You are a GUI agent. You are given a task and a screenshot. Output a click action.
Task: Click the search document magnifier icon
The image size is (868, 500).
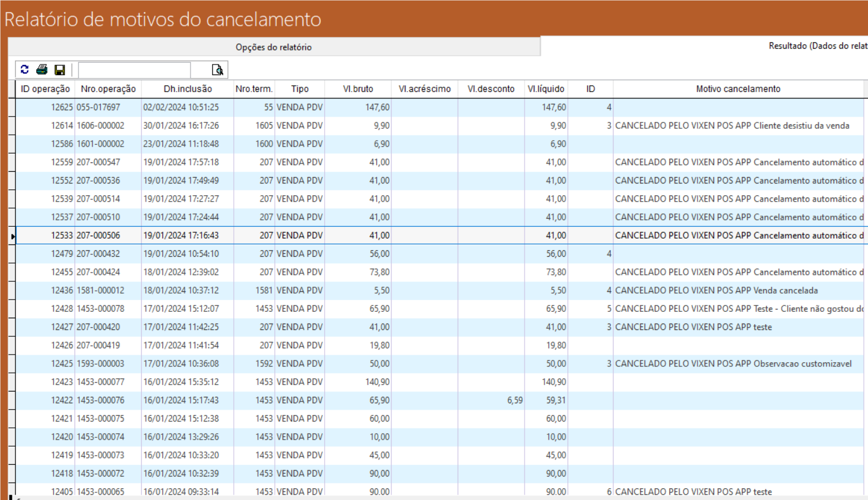(x=217, y=70)
